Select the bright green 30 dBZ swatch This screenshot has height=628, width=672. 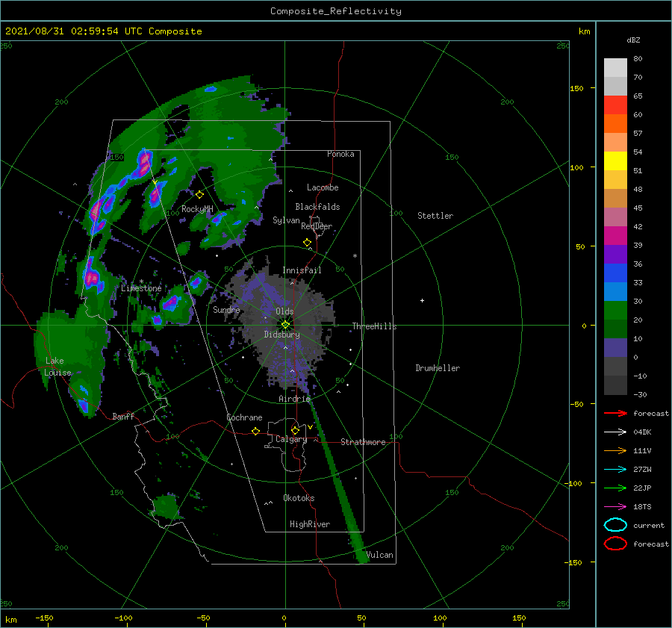pos(615,310)
